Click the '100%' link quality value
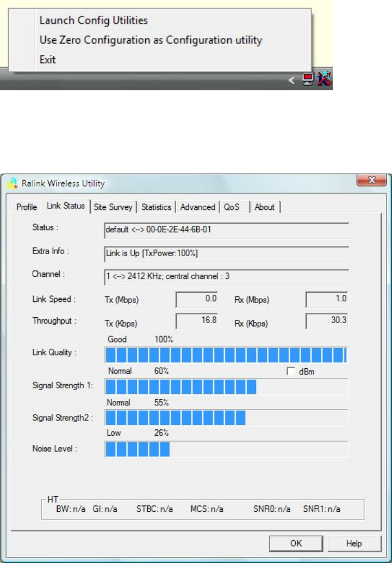The height and width of the screenshot is (563, 392). tap(164, 339)
